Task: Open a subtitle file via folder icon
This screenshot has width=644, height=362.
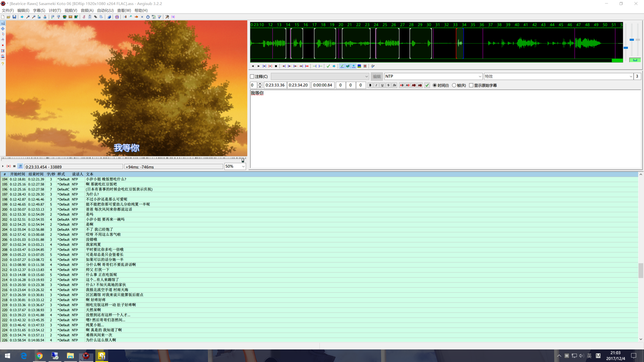Action: [x=9, y=17]
